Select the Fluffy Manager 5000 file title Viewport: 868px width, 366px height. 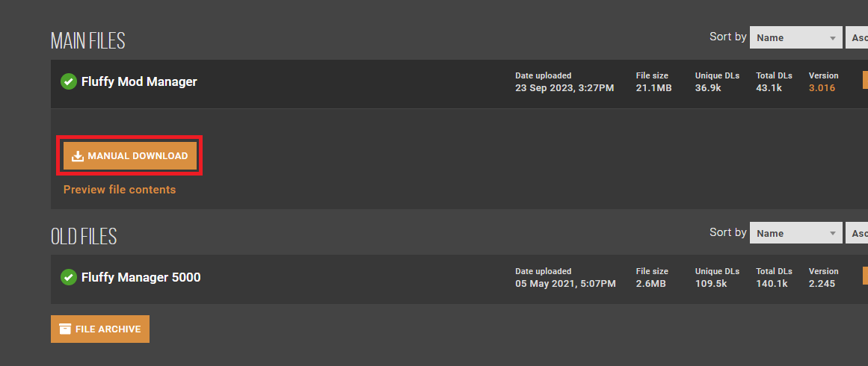click(x=141, y=277)
